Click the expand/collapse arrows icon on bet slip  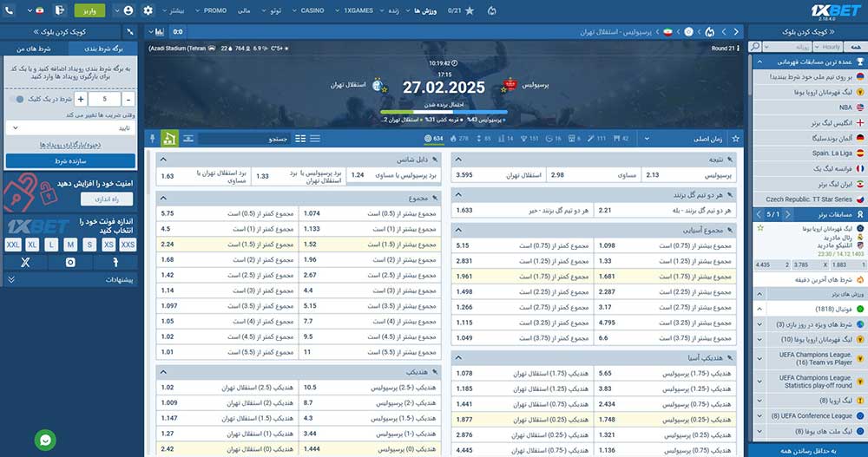129,31
